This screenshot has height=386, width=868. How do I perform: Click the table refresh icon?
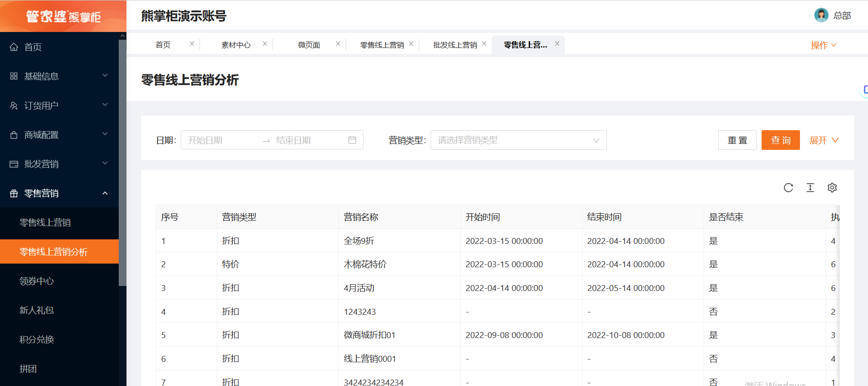pos(788,188)
